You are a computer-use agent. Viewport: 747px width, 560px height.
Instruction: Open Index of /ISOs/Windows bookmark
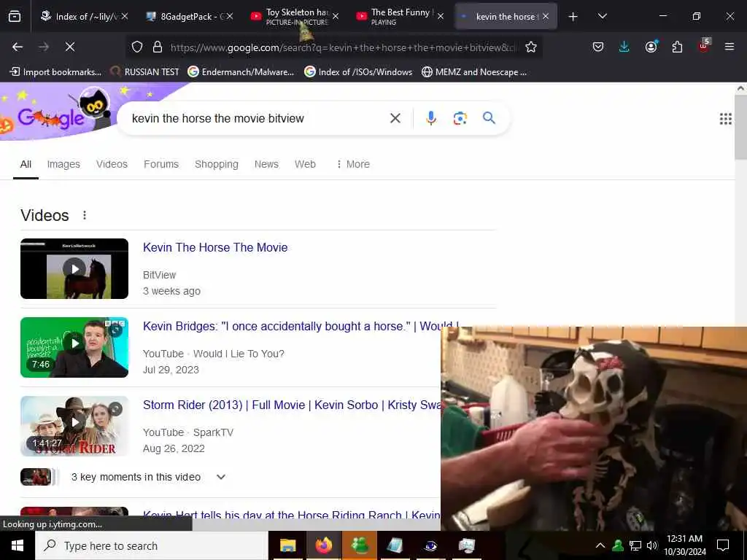pos(358,72)
